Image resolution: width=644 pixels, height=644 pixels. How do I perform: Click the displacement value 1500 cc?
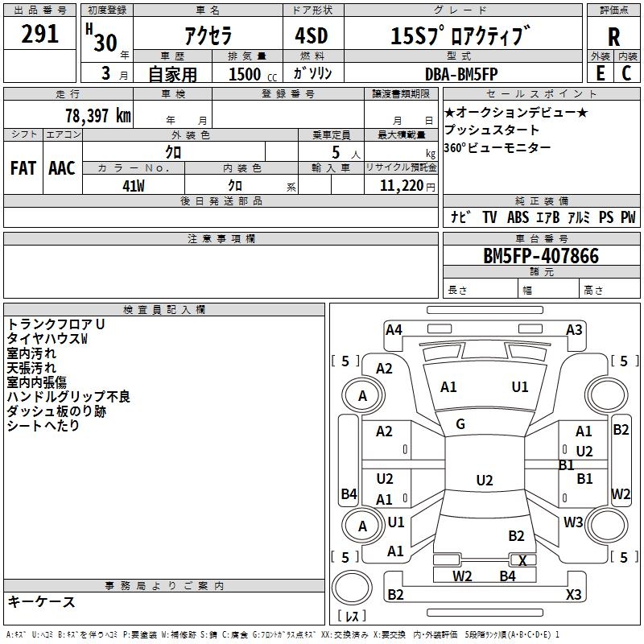click(x=253, y=74)
